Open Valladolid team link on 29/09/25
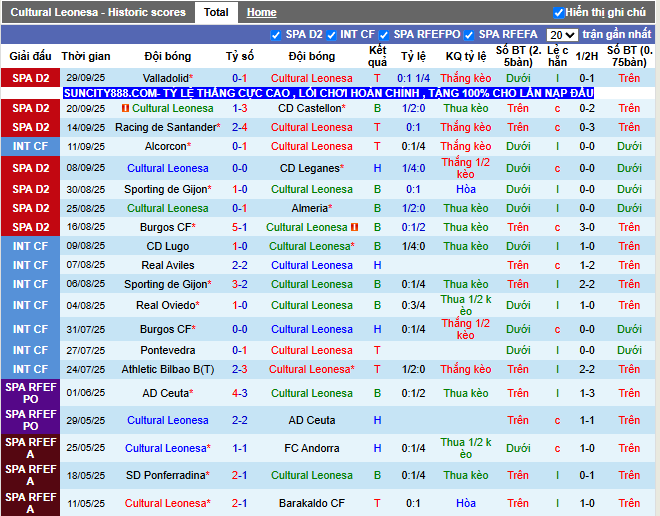 (x=168, y=78)
